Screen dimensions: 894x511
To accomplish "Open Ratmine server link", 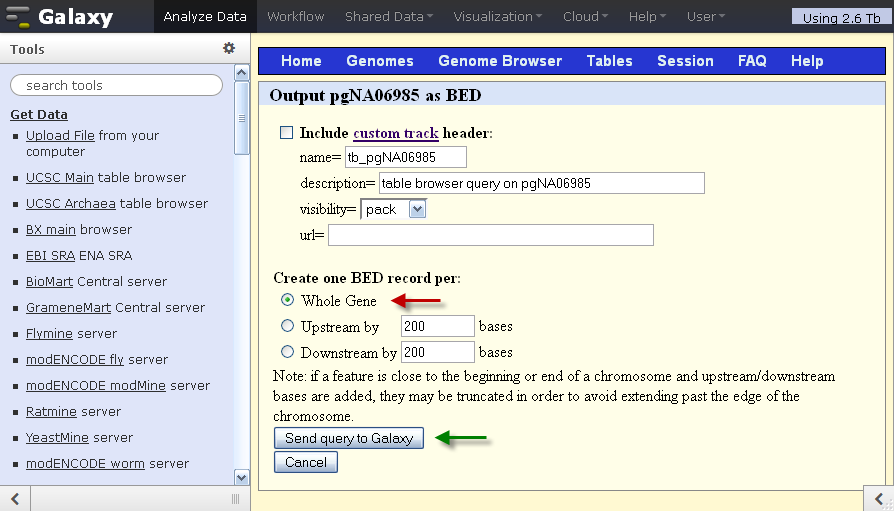I will click(51, 412).
